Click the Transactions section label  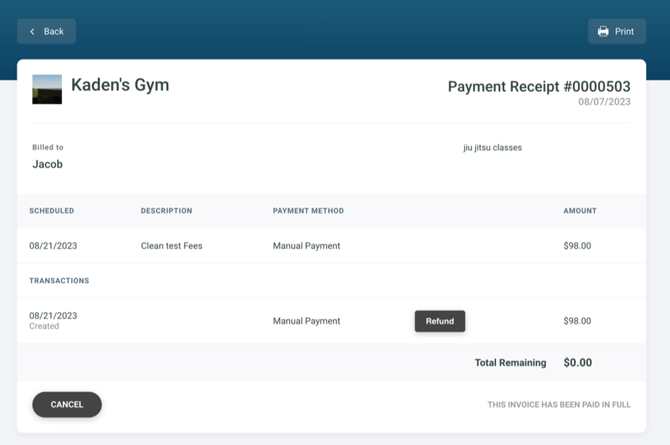pos(59,281)
